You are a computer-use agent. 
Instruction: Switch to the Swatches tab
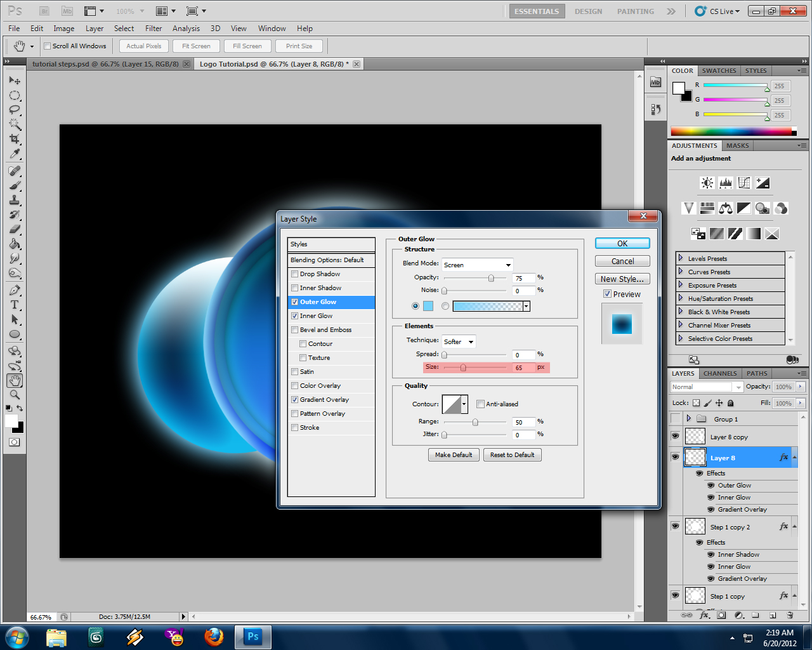[x=719, y=70]
